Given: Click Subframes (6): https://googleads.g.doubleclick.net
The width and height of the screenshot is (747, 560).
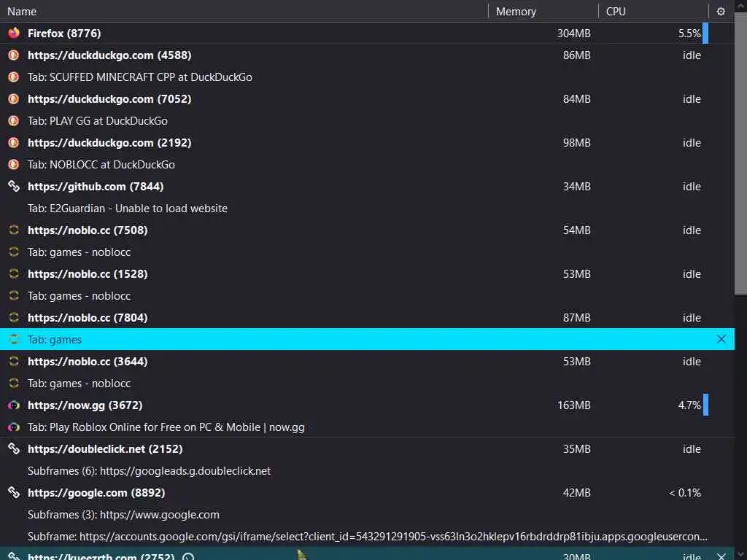Looking at the screenshot, I should point(368,470).
